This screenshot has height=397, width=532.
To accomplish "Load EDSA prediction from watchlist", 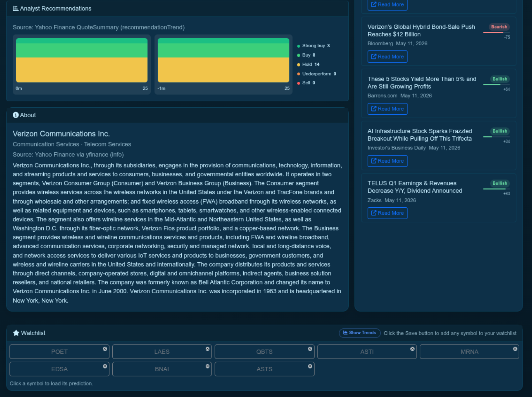I will pos(59,369).
